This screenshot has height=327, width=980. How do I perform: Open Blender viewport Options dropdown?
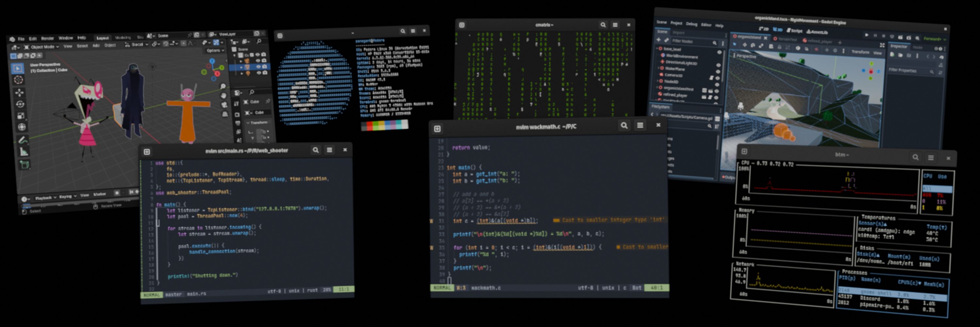tap(215, 51)
